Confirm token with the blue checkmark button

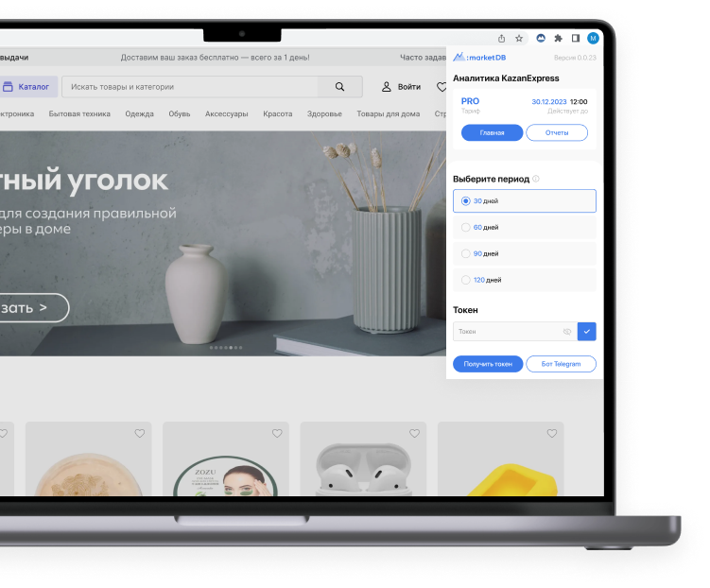587,332
